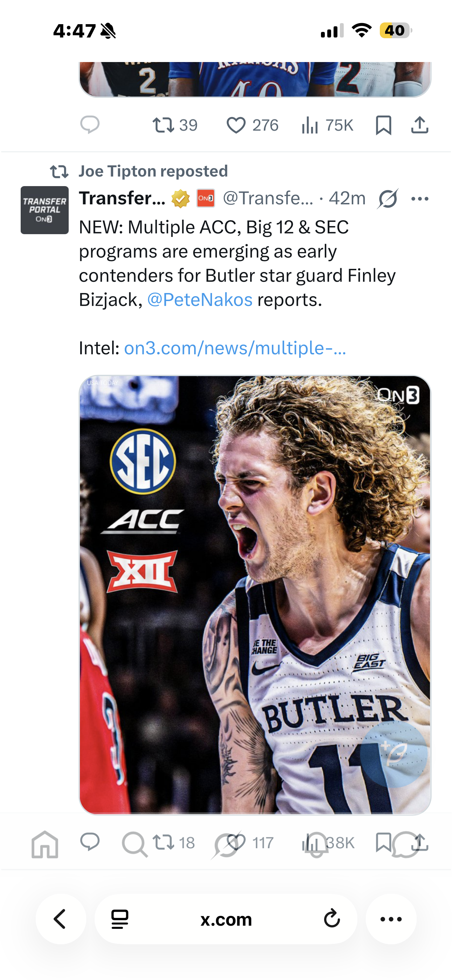Like the post with 276 likes
Screen dimensions: 452x980
click(252, 125)
